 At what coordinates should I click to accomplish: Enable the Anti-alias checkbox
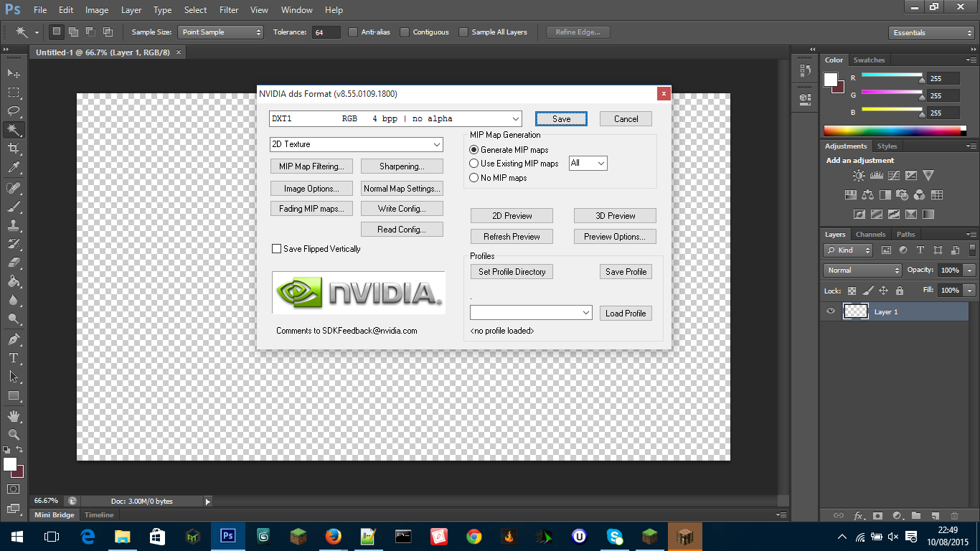click(x=353, y=32)
